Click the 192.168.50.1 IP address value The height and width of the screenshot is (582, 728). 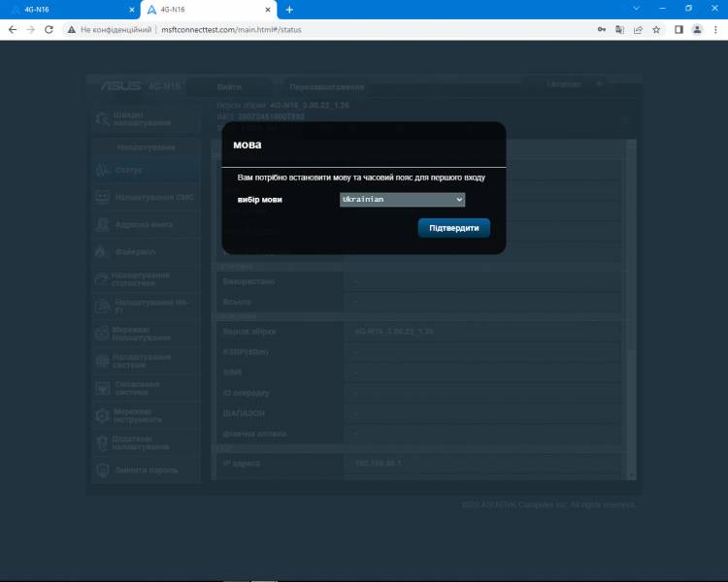click(378, 464)
